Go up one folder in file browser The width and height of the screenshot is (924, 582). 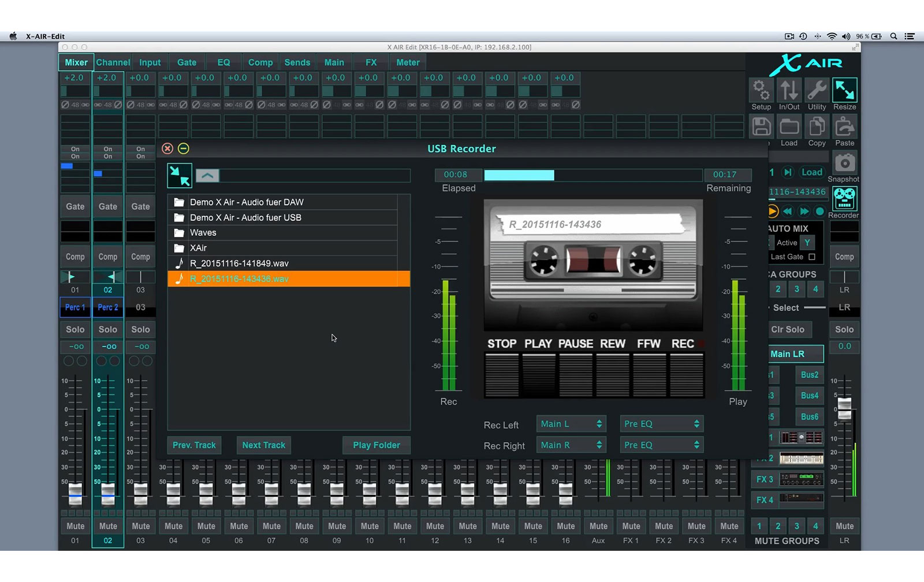pos(207,176)
